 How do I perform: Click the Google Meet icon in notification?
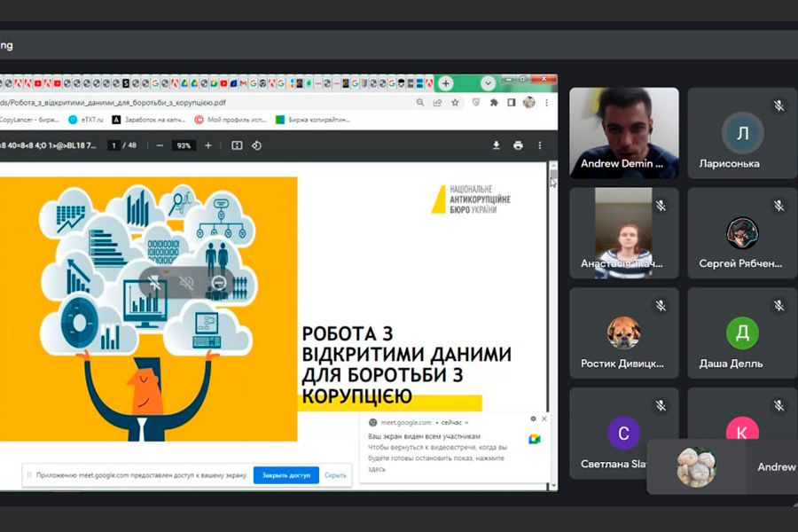535,439
